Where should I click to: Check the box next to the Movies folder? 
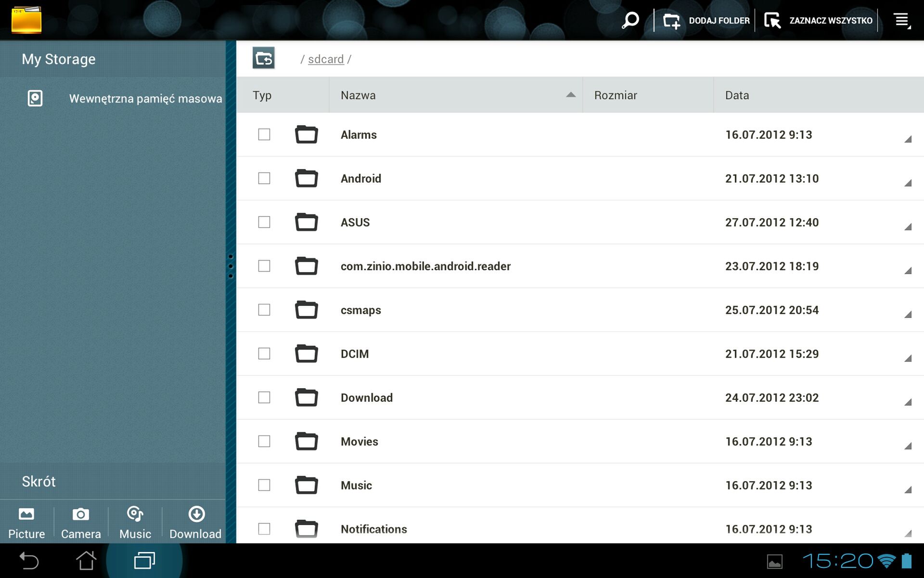264,441
